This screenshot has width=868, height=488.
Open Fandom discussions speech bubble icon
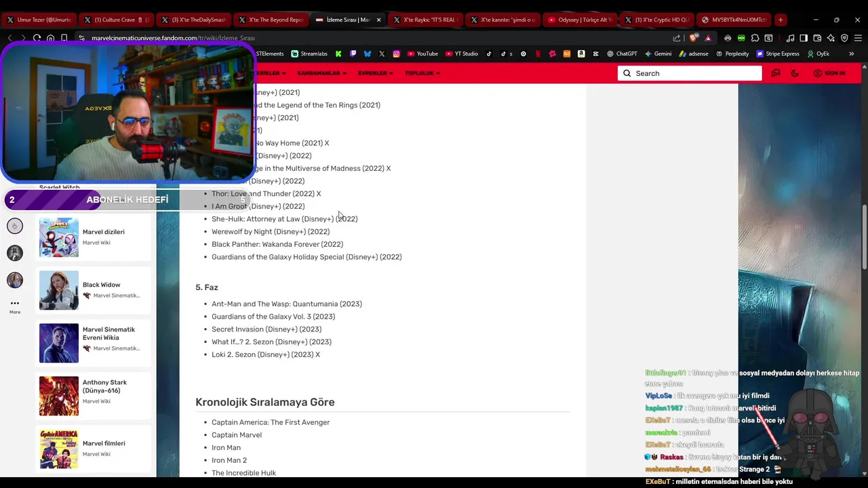pyautogui.click(x=776, y=73)
